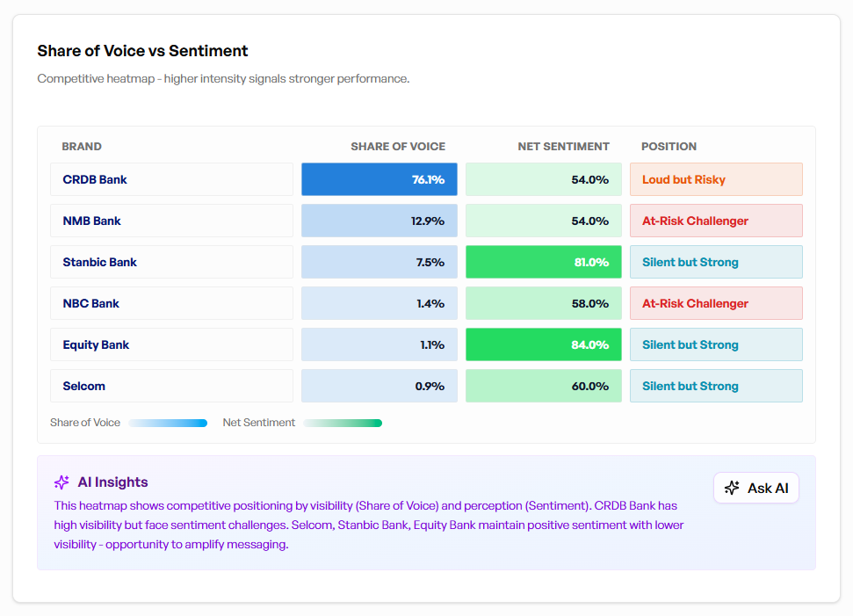Select the CRDB Bank brand cell

coord(172,179)
